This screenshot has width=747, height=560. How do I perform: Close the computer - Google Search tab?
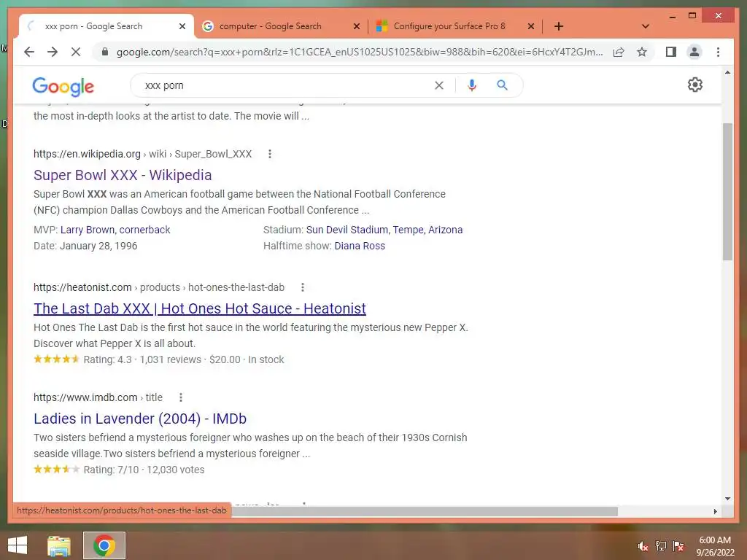pyautogui.click(x=356, y=26)
